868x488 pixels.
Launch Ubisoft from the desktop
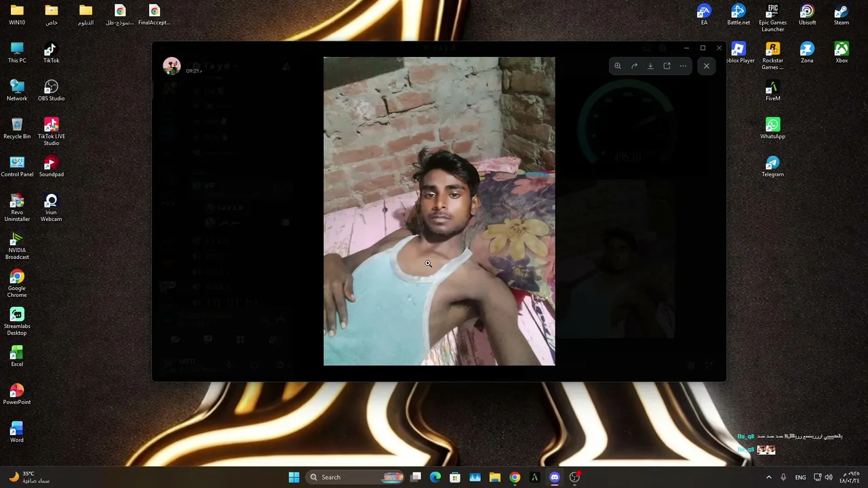tap(807, 15)
